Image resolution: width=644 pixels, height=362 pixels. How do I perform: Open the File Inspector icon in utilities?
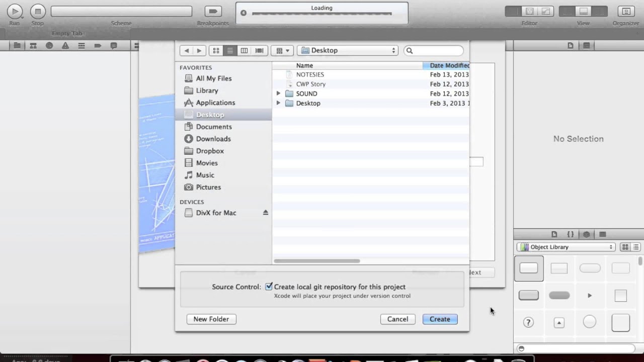click(571, 45)
